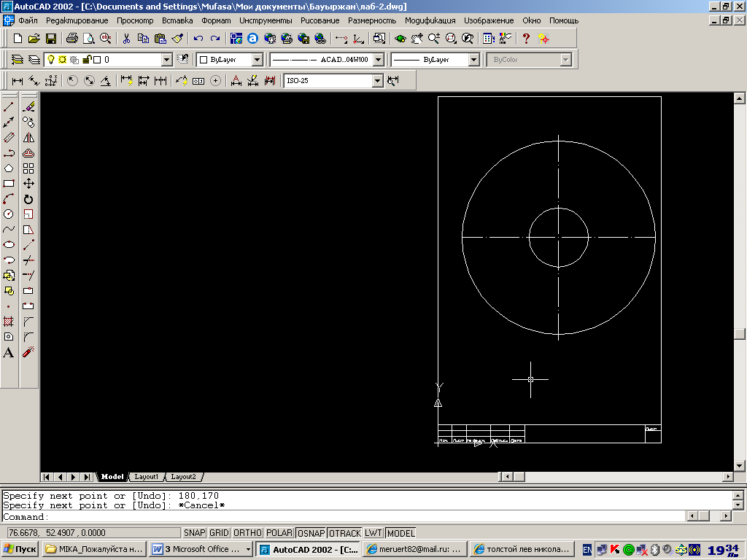The height and width of the screenshot is (560, 747).
Task: Select the Line drawing tool
Action: [x=9, y=107]
